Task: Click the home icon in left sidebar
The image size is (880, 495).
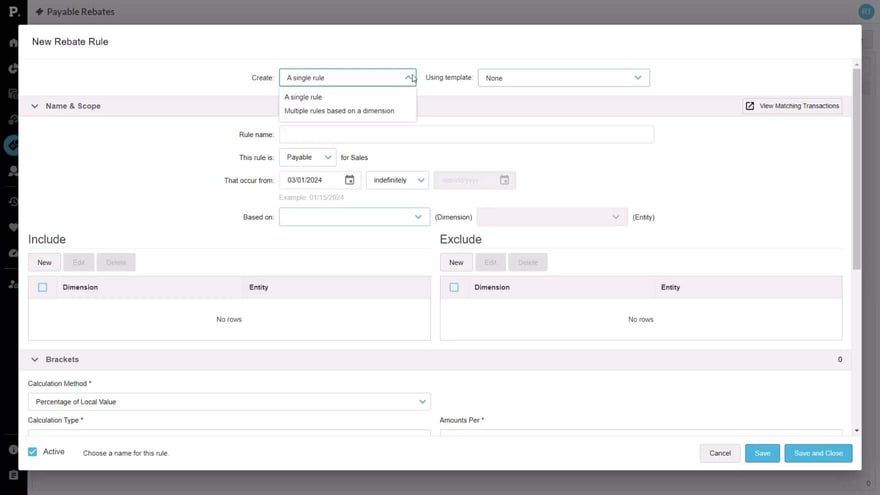Action: [13, 43]
